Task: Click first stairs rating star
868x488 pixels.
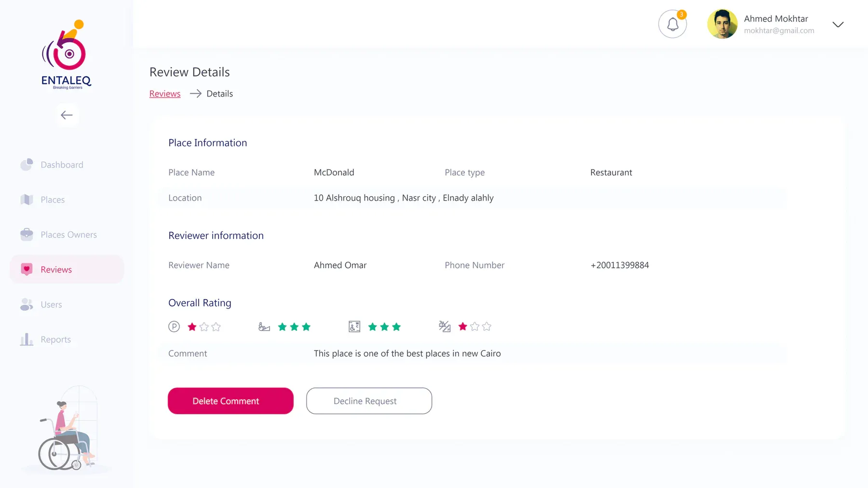Action: 463,326
